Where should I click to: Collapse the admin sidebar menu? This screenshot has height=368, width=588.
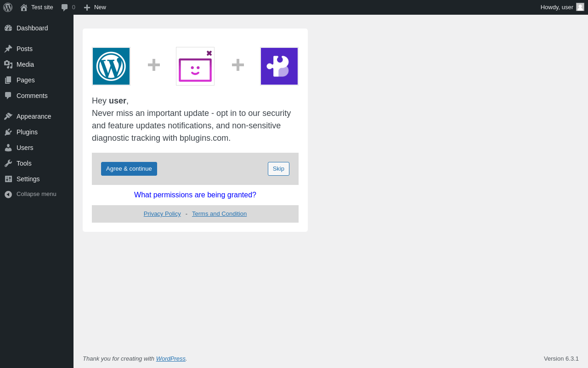click(x=37, y=194)
